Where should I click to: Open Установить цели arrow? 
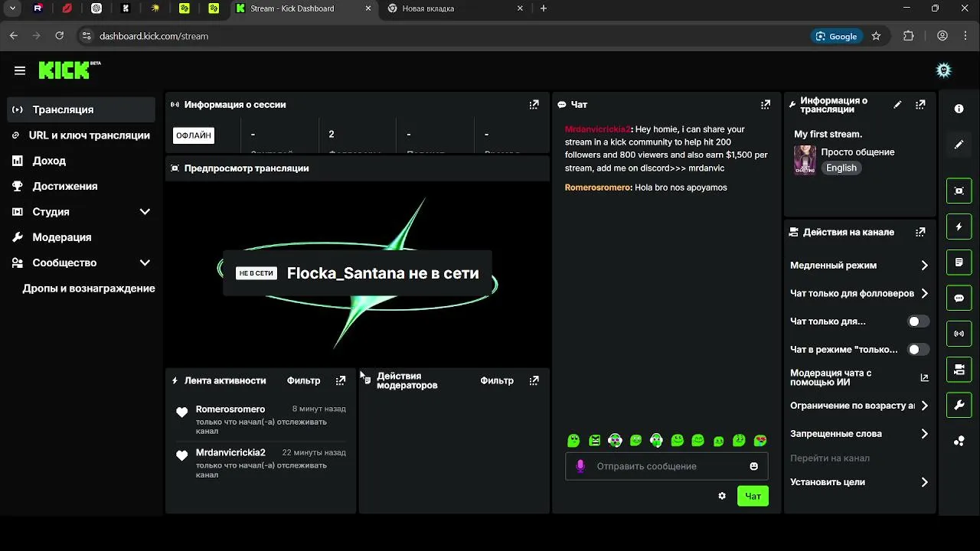(x=924, y=482)
